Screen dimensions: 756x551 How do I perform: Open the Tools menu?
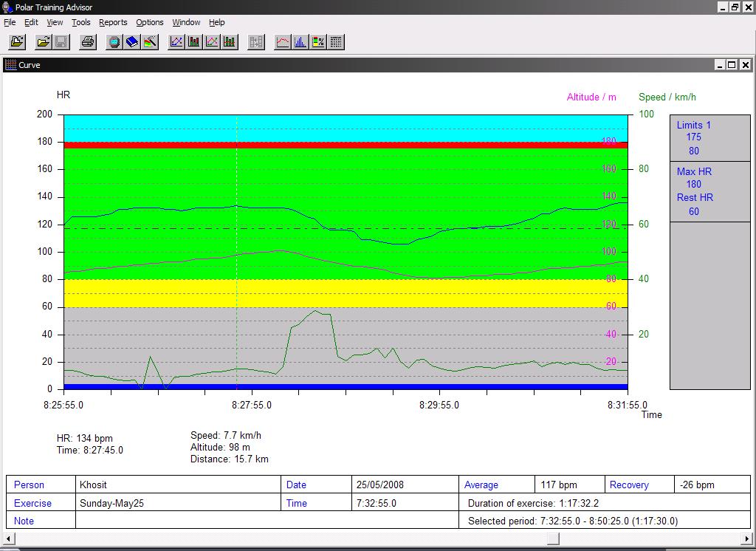pyautogui.click(x=80, y=22)
